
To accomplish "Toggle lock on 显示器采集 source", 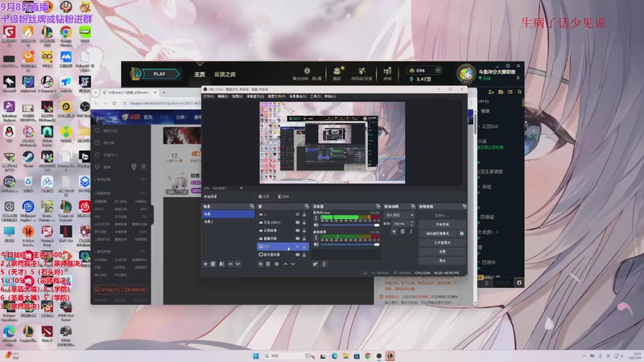I will [x=304, y=255].
